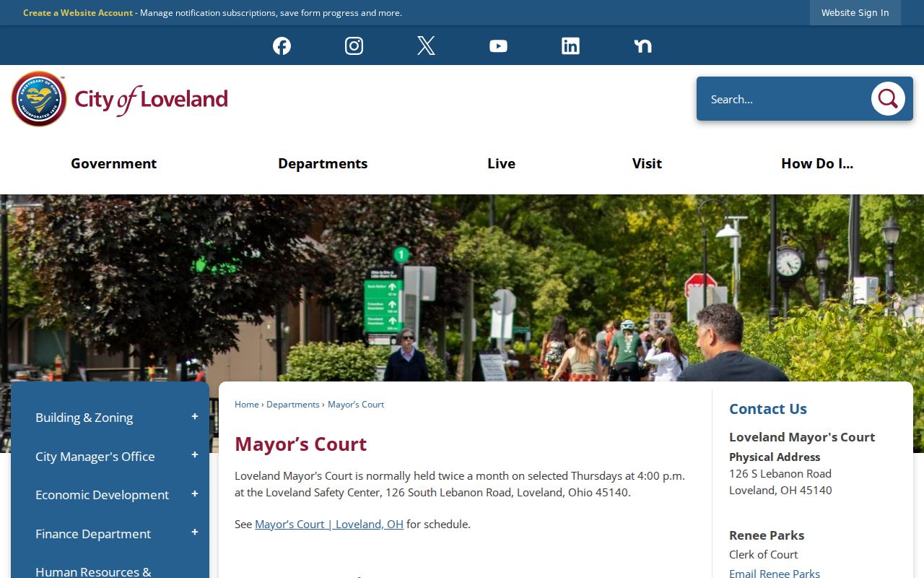
Task: Open the Facebook social icon
Action: [282, 46]
